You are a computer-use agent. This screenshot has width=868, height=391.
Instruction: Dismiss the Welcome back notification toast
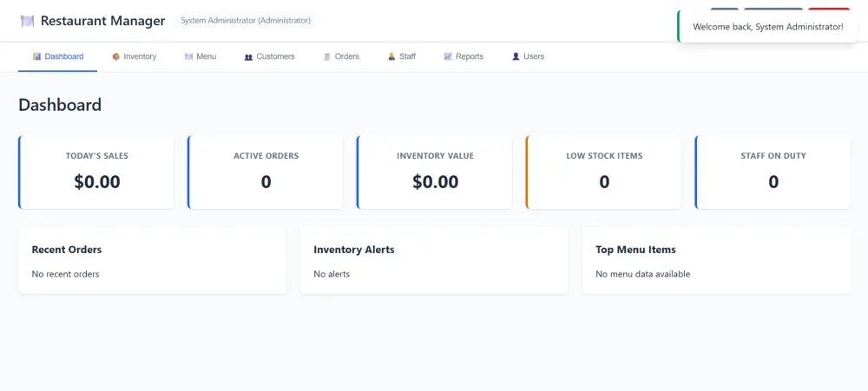pyautogui.click(x=767, y=27)
